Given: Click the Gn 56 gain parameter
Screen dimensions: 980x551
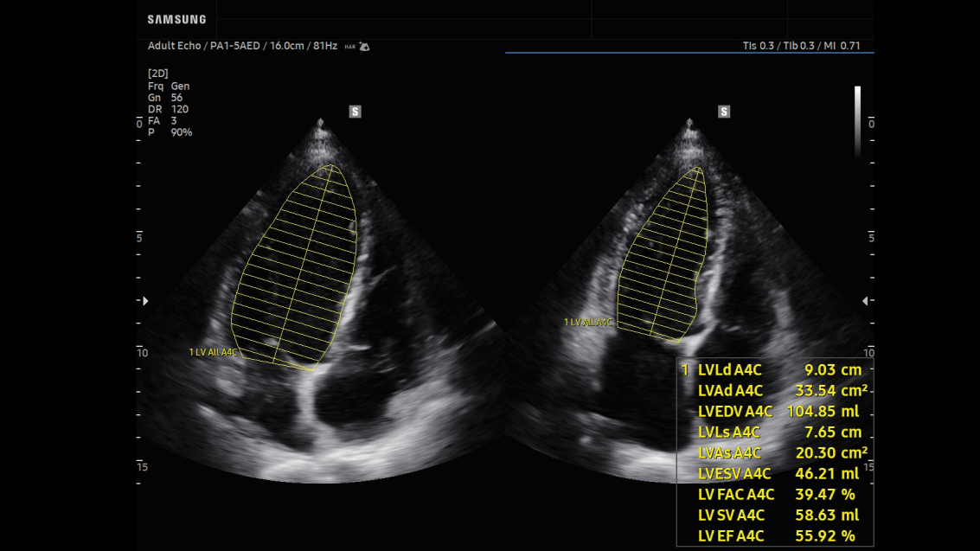Looking at the screenshot, I should coord(165,98).
